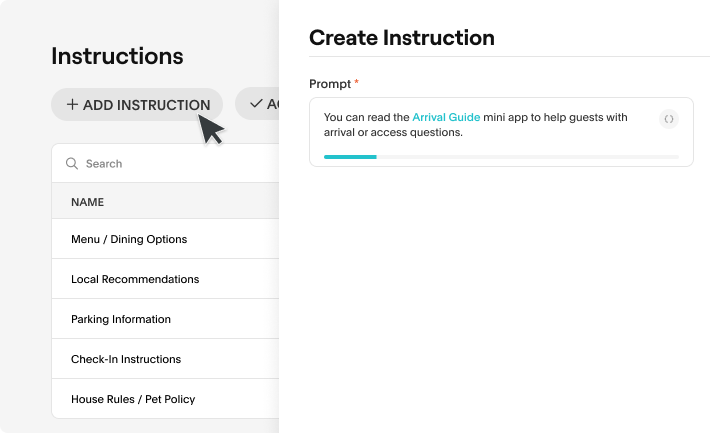Click the red required asterisk by Prompt
This screenshot has height=433, width=710.
pos(357,82)
